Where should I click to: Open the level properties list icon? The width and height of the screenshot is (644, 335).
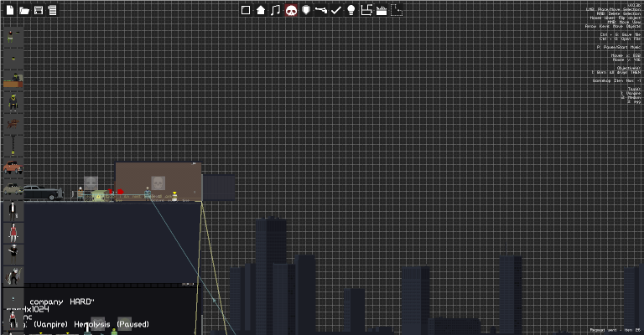click(52, 10)
